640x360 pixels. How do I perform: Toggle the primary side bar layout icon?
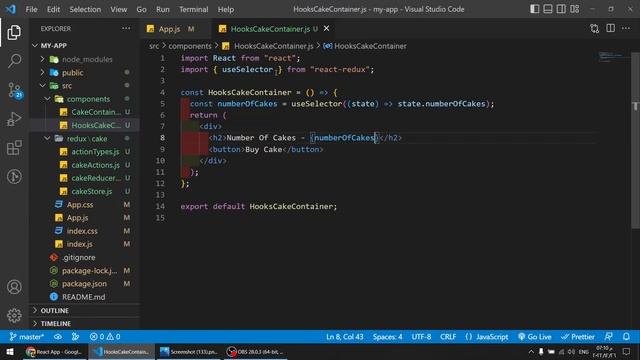point(534,9)
